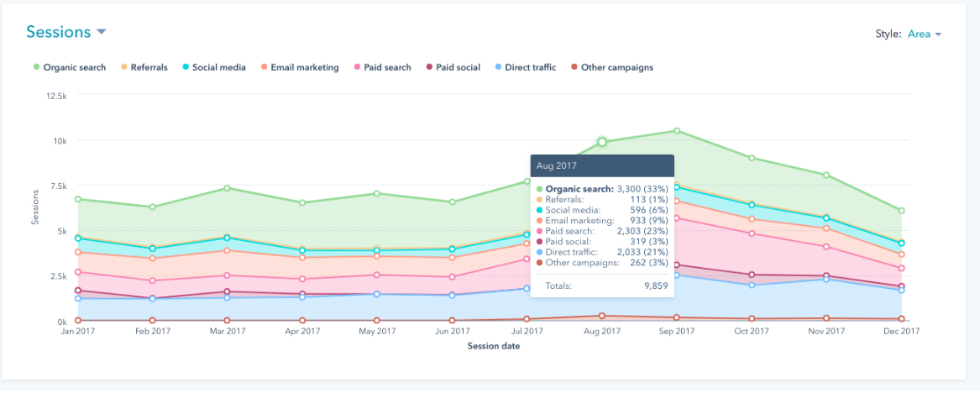
Task: Select the Paid social Jan 2017 data point
Action: pos(77,291)
